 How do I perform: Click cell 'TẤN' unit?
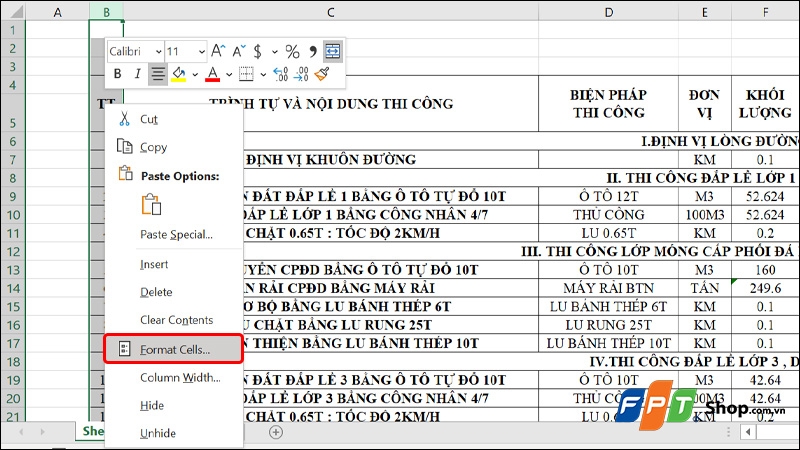(705, 288)
